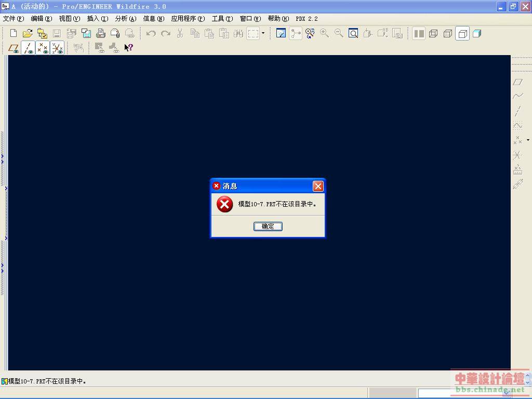Undo the last action
Screen dimensions: 532x399
[151, 33]
